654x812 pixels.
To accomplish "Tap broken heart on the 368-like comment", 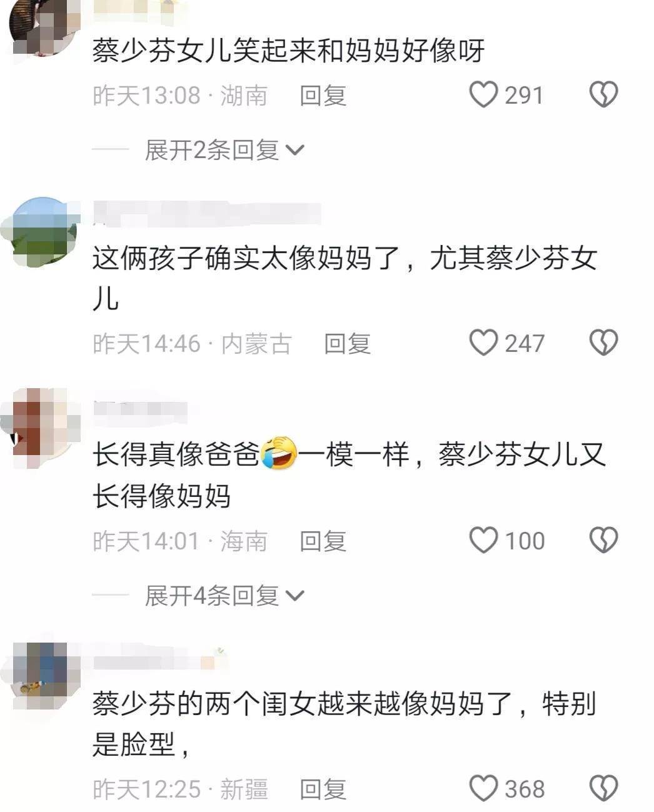I will point(603,788).
